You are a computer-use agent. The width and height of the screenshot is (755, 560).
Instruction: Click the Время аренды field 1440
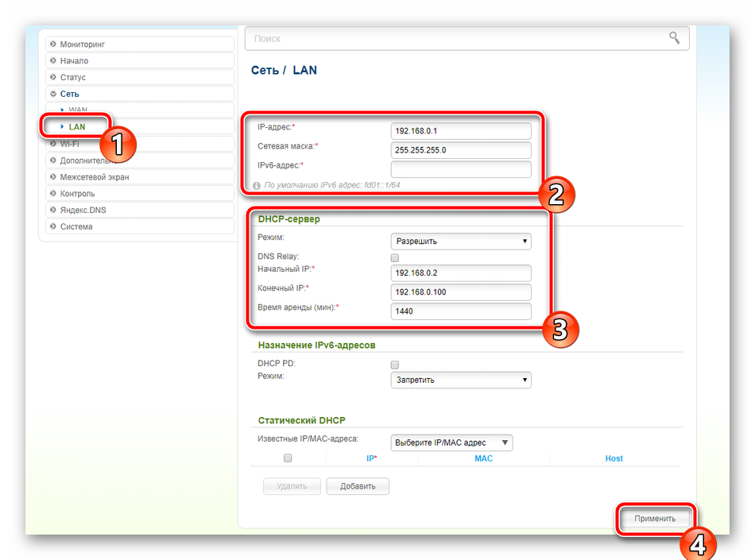point(461,311)
